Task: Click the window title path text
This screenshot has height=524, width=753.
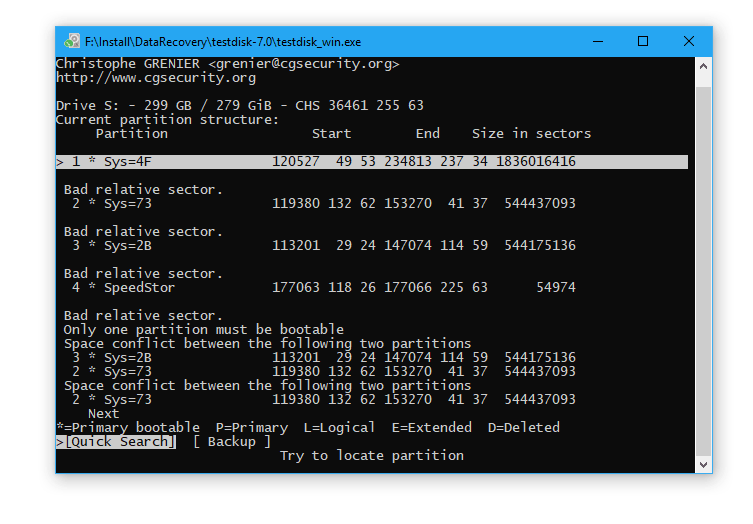Action: 223,42
